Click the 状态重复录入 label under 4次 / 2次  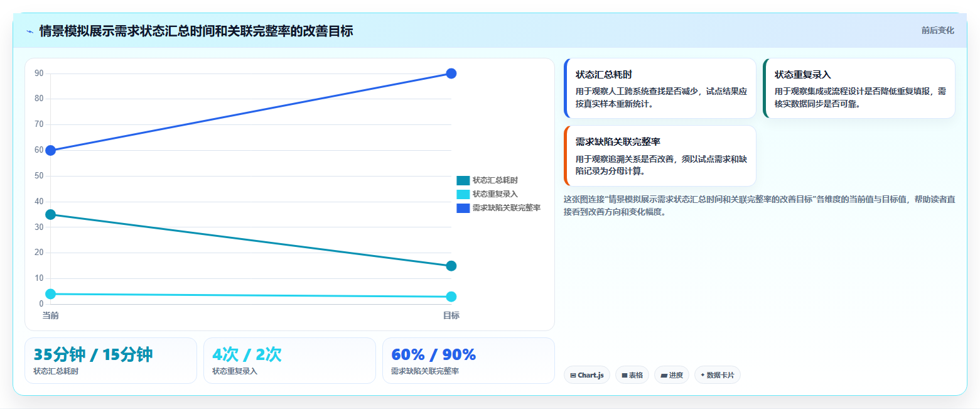pos(235,371)
